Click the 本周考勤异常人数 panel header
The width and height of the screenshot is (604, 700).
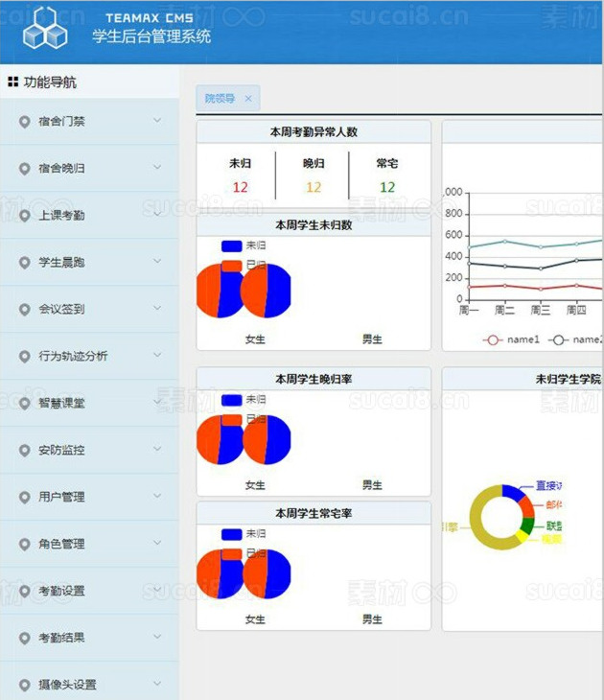314,132
